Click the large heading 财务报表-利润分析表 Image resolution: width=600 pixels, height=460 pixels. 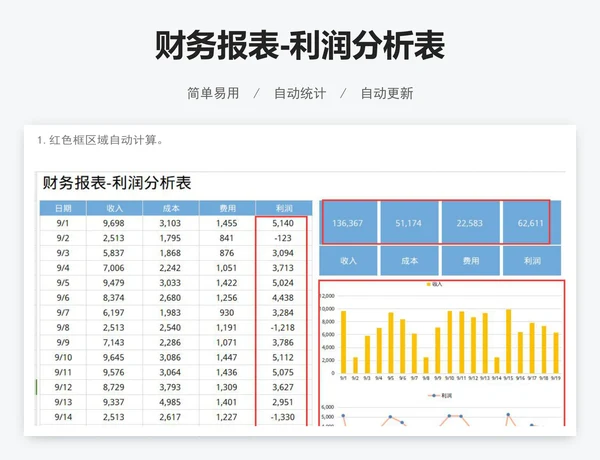point(300,46)
